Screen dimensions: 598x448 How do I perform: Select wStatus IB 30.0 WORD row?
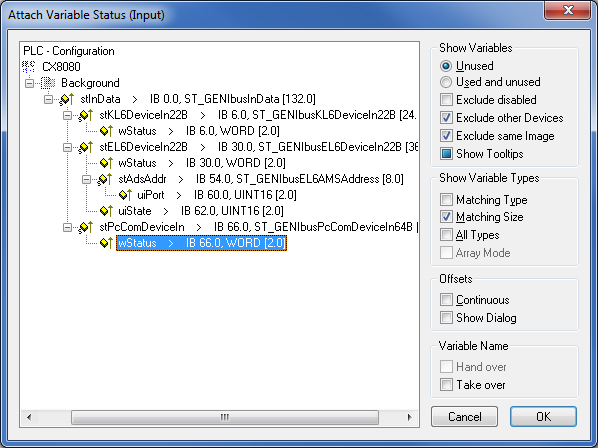202,163
